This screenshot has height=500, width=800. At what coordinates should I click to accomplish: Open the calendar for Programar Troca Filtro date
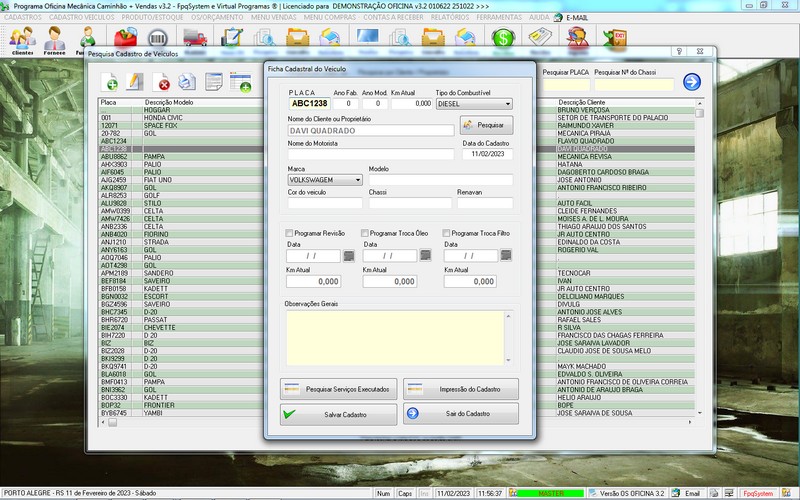pyautogui.click(x=505, y=256)
